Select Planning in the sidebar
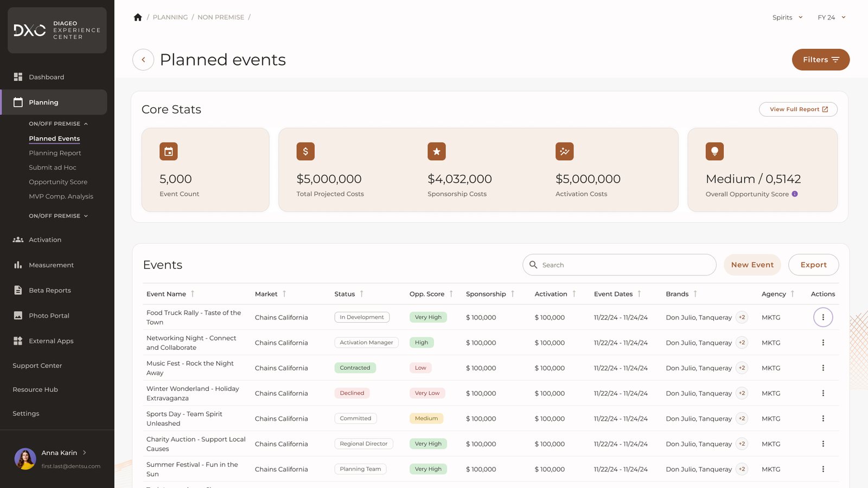 (54, 102)
